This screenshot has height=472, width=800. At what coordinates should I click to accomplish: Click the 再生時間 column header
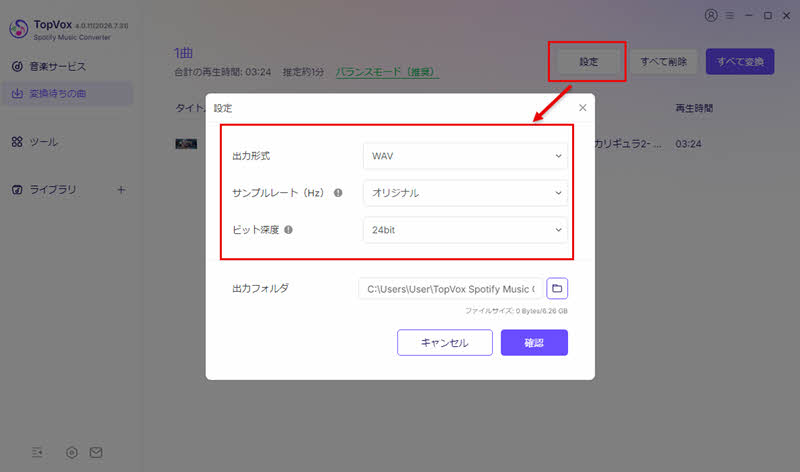[x=694, y=108]
